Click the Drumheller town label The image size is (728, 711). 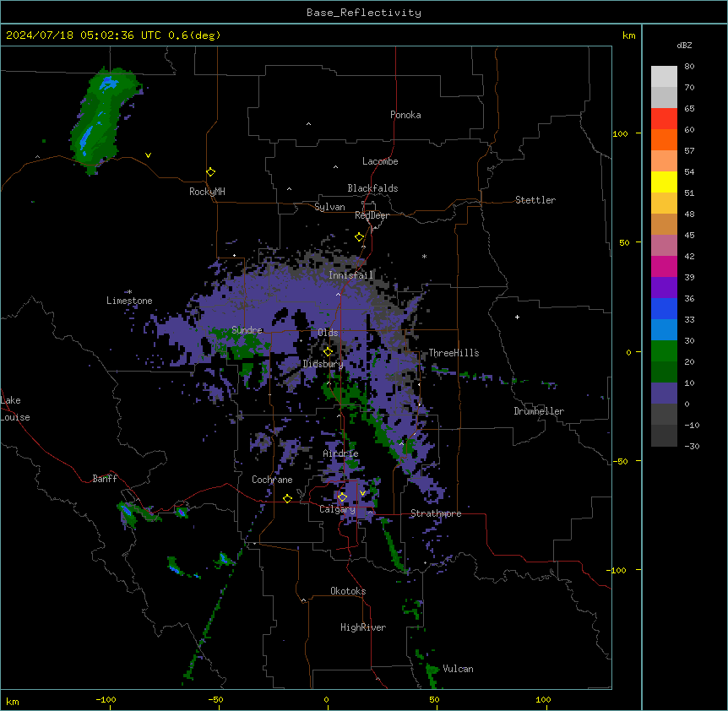click(x=539, y=411)
